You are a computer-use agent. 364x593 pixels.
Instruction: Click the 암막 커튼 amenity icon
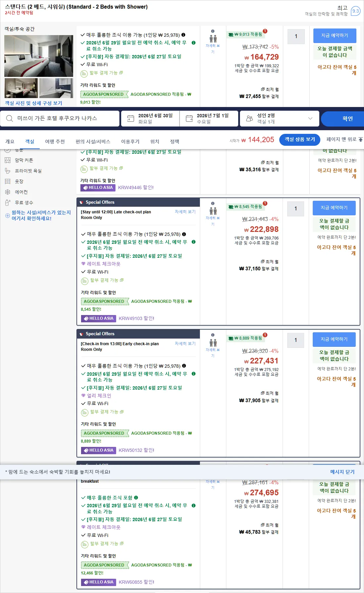(x=8, y=160)
